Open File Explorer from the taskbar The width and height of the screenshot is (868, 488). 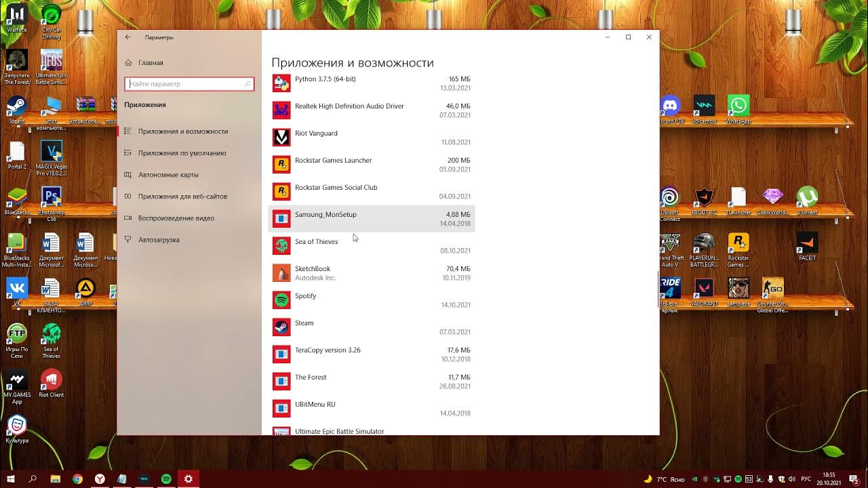[56, 479]
